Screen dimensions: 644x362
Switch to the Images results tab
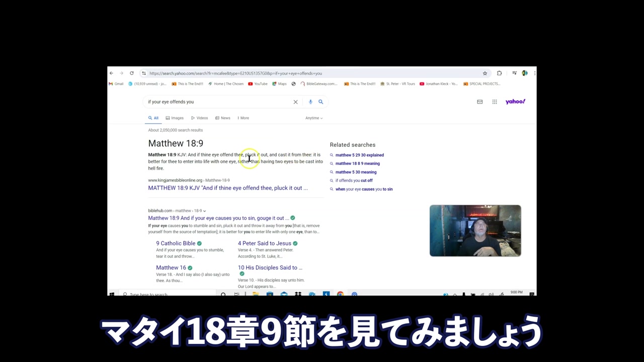click(x=175, y=118)
